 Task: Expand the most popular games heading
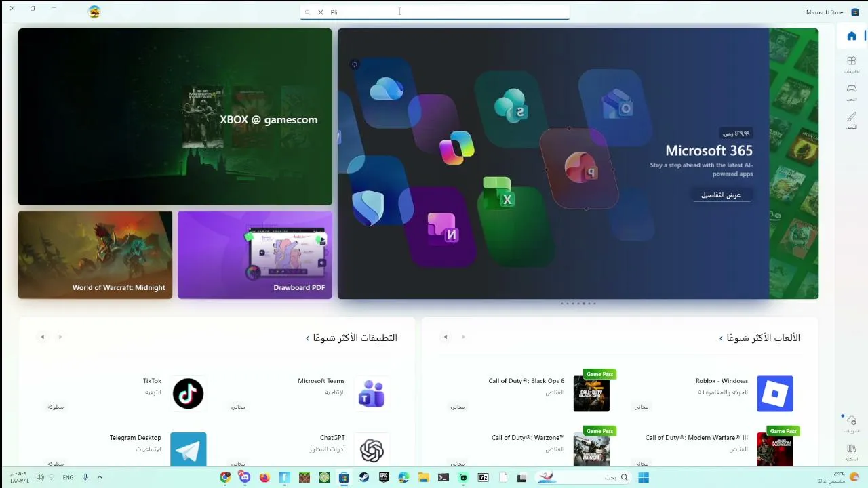759,338
